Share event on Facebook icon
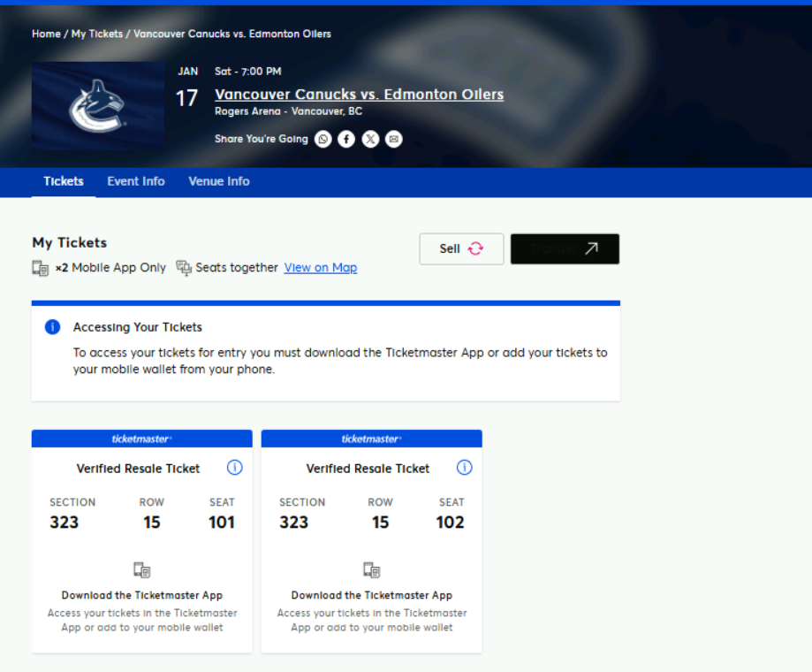Viewport: 812px width, 672px height. click(x=346, y=139)
